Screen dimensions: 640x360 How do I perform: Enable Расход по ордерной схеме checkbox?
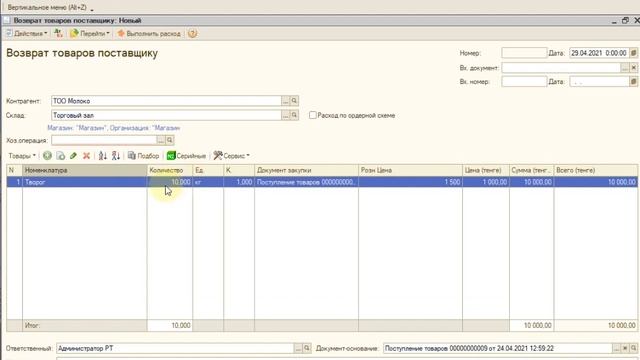tap(313, 115)
